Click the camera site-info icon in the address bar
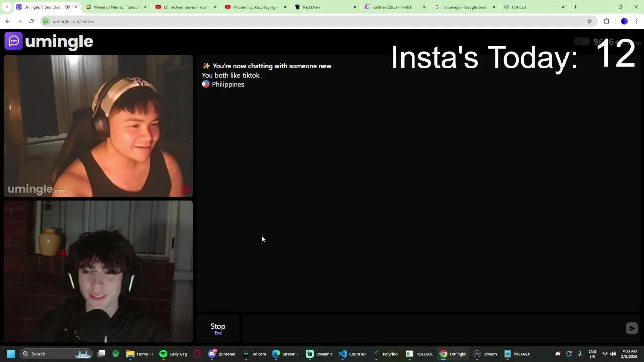Screen dimensions: 644x362 (x=46, y=21)
